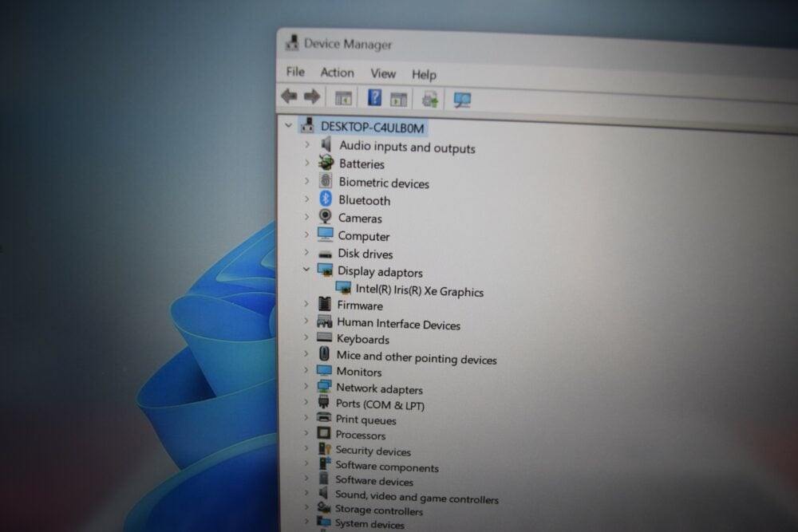Click the mouse icon for pointing devices
The height and width of the screenshot is (532, 798).
coord(324,353)
